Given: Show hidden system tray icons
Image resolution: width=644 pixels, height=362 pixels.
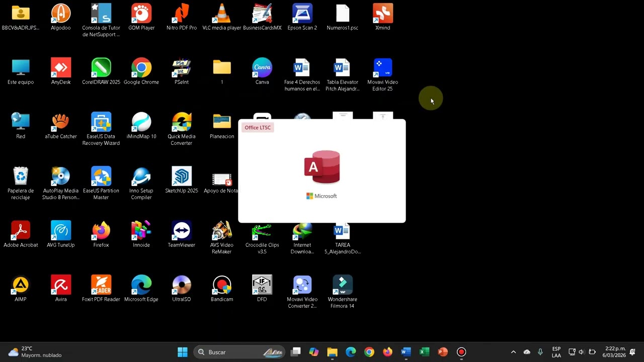Looking at the screenshot, I should 513,352.
